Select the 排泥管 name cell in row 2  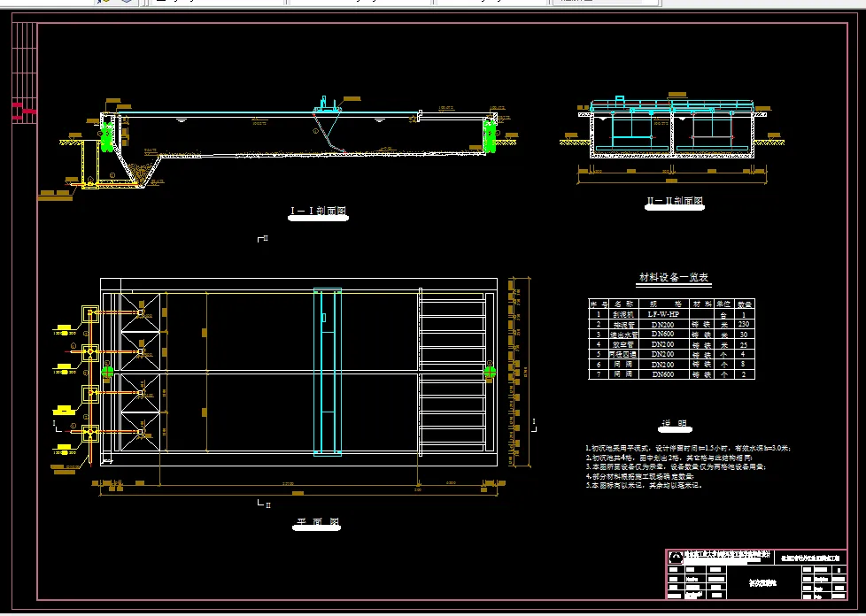[x=623, y=325]
